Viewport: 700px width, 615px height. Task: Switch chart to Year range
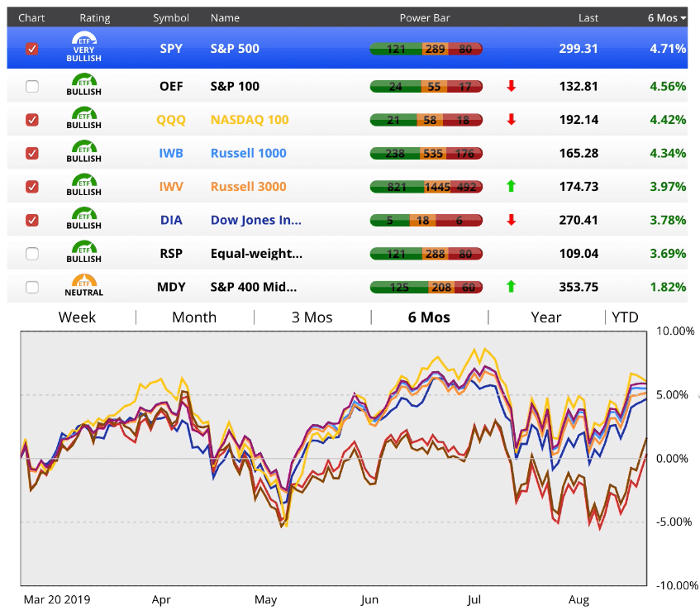pyautogui.click(x=546, y=317)
